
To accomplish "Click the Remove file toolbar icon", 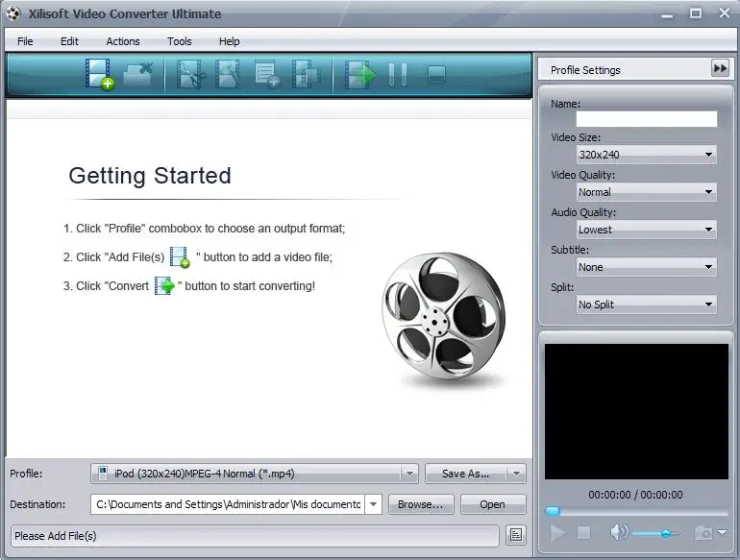I will [x=137, y=74].
